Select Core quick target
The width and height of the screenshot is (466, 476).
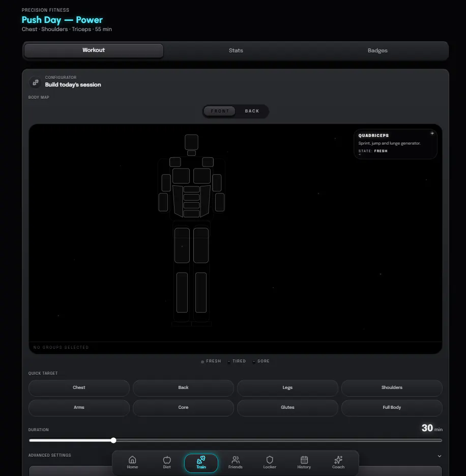tap(183, 407)
